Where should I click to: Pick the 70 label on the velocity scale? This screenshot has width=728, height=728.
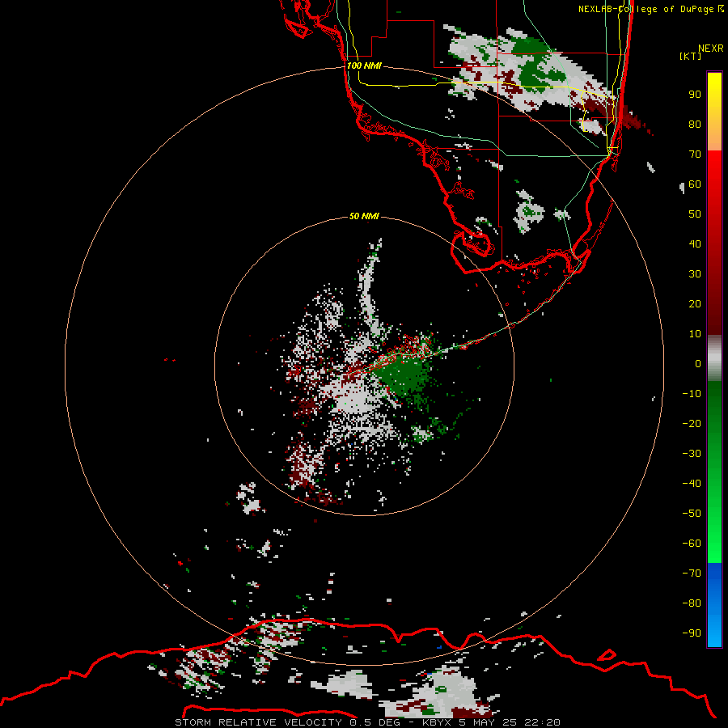[695, 154]
